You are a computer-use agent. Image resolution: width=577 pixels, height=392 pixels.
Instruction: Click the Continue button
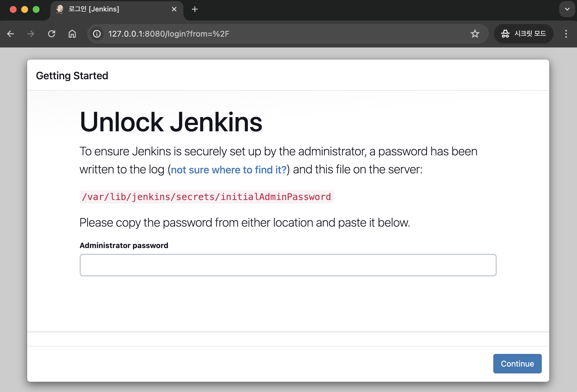pyautogui.click(x=517, y=364)
